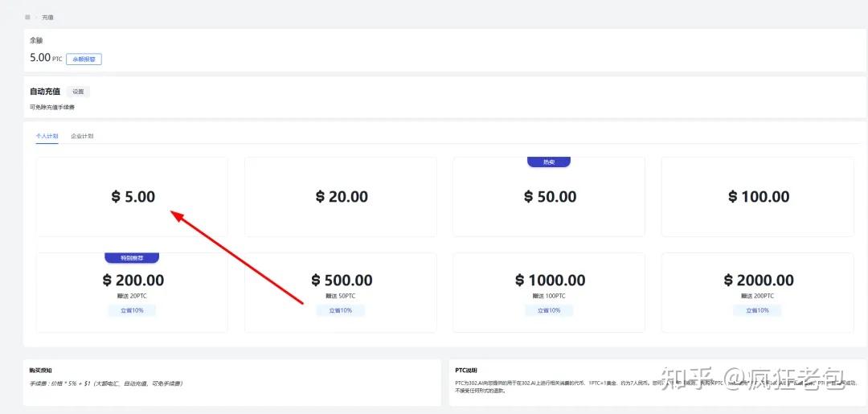Select the $200.00 recharge plan
868x414 pixels.
[x=132, y=281]
